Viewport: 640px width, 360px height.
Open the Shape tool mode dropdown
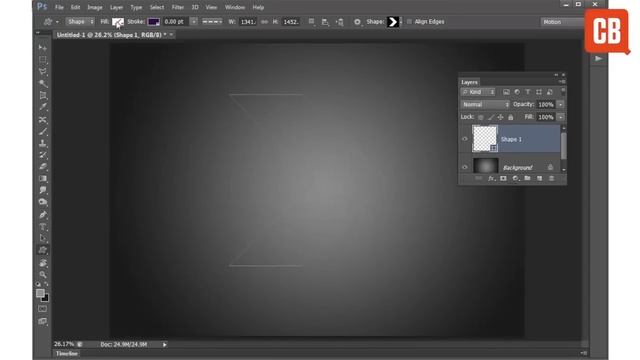(80, 22)
